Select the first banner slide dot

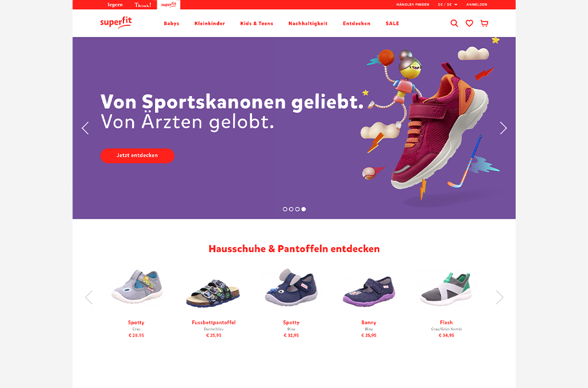(285, 209)
